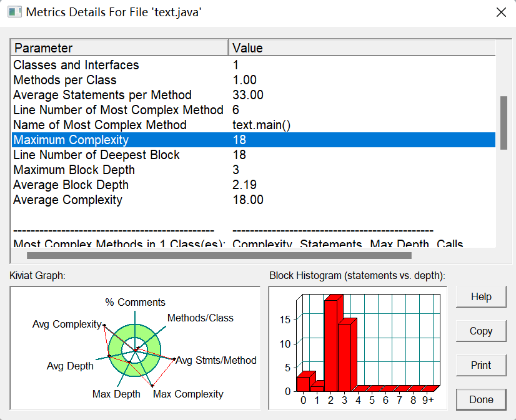Select the Average Complexity row
516x420 pixels.
click(x=254, y=200)
